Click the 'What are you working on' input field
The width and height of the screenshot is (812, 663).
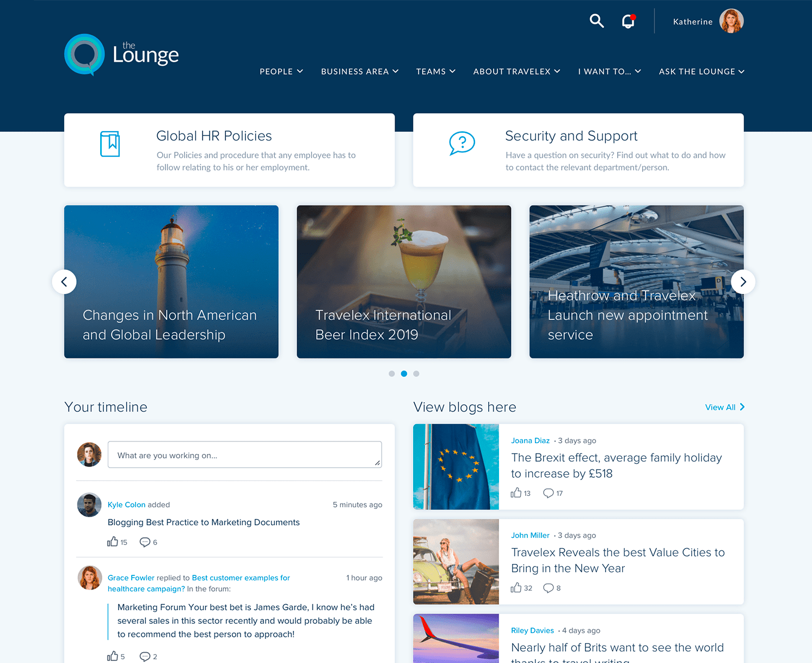click(x=244, y=455)
